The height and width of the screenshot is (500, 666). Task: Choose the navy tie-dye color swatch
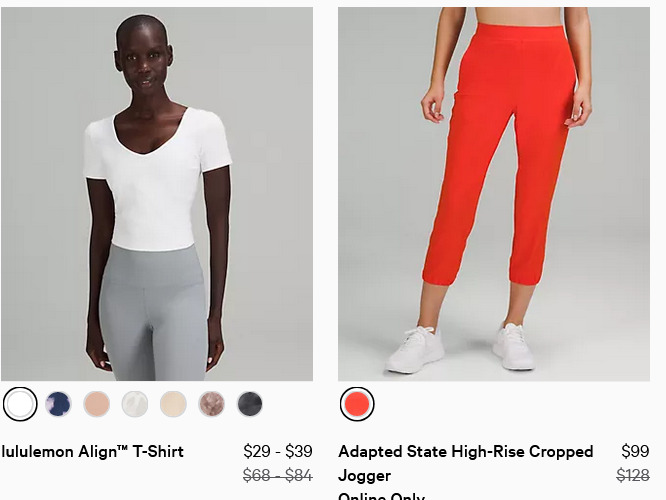point(58,404)
